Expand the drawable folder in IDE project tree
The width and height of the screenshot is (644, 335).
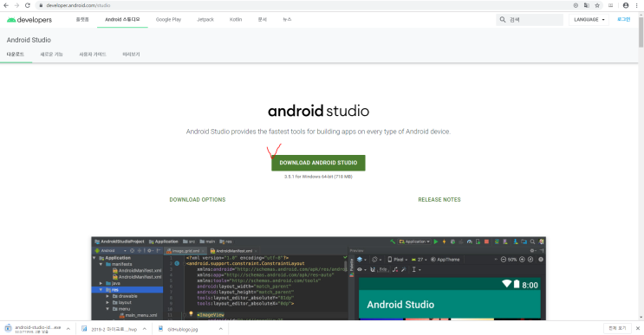coord(107,296)
